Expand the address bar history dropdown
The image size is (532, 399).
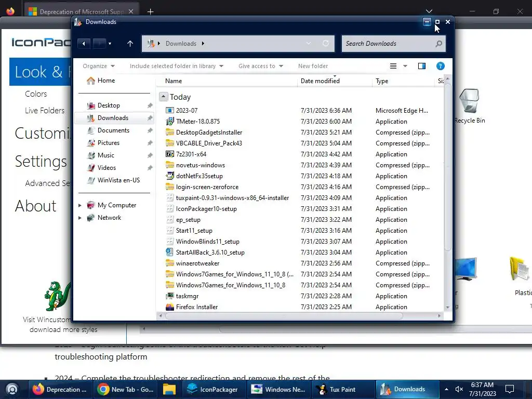click(x=309, y=44)
